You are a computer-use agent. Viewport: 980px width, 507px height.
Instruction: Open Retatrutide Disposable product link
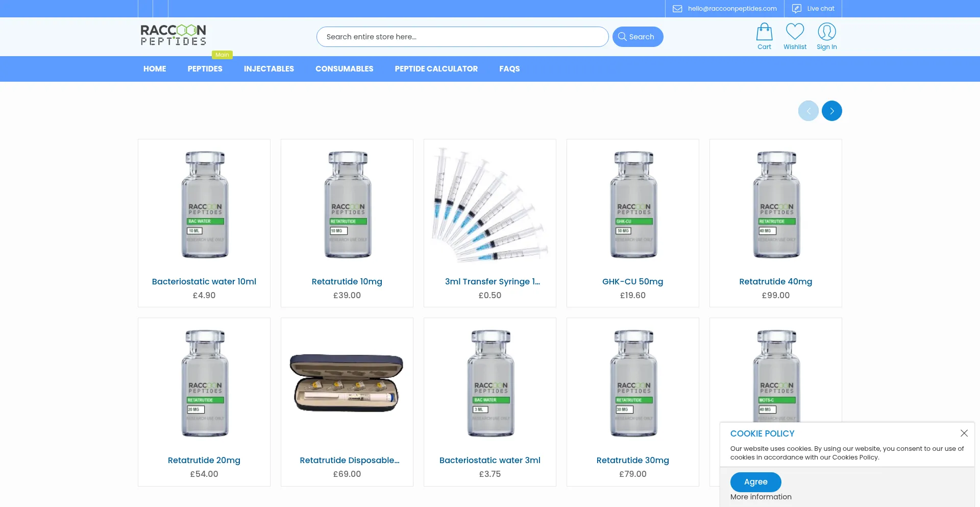(x=350, y=460)
